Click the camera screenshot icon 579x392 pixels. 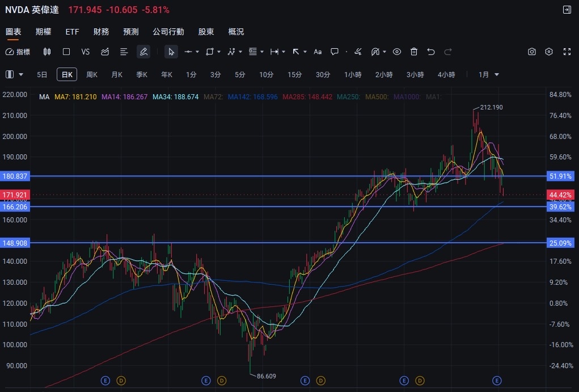click(532, 52)
